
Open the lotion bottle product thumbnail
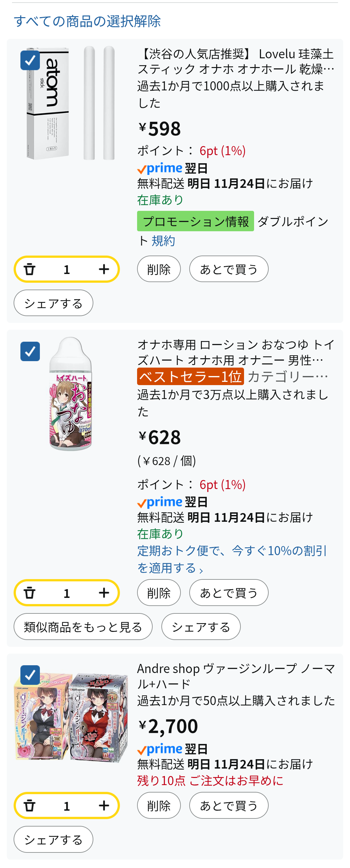tap(71, 394)
